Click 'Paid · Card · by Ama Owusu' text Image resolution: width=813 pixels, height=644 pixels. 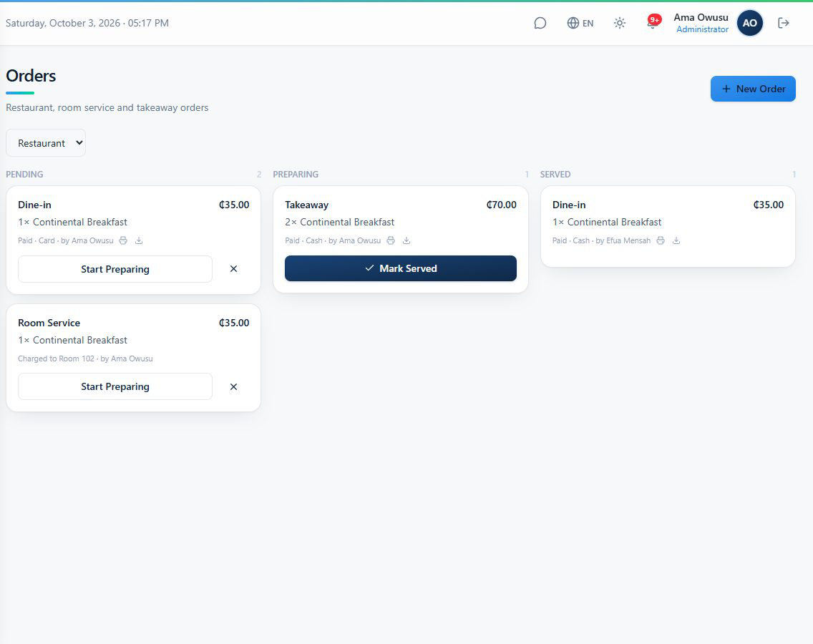pos(66,240)
